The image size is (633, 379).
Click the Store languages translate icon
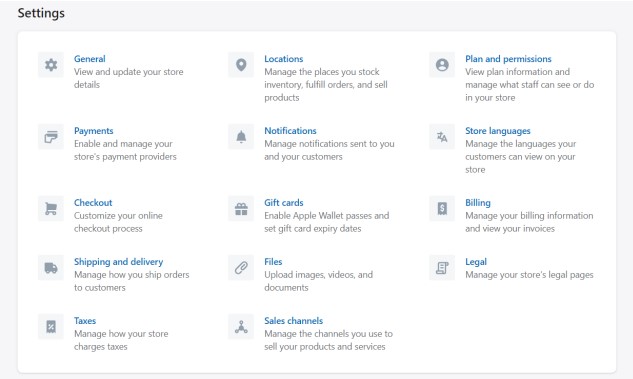(442, 137)
